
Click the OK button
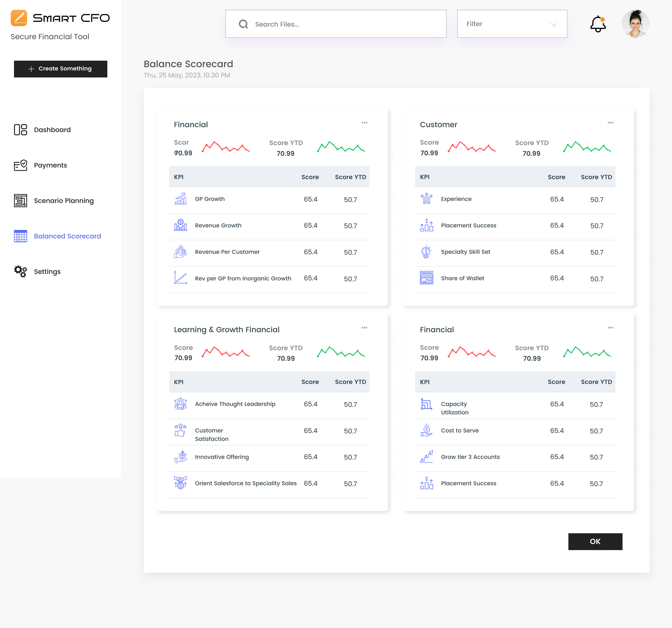595,541
